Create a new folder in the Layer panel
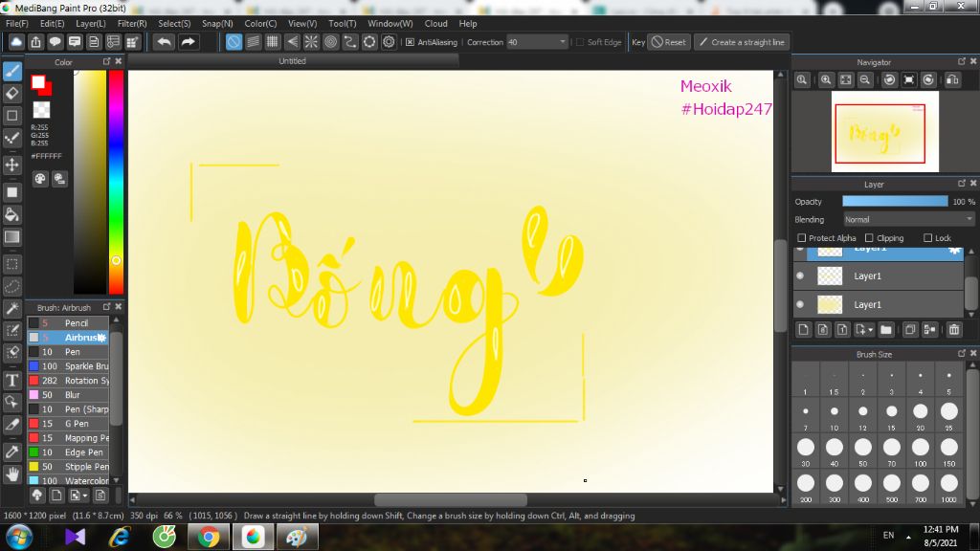This screenshot has height=551, width=980. [x=887, y=330]
